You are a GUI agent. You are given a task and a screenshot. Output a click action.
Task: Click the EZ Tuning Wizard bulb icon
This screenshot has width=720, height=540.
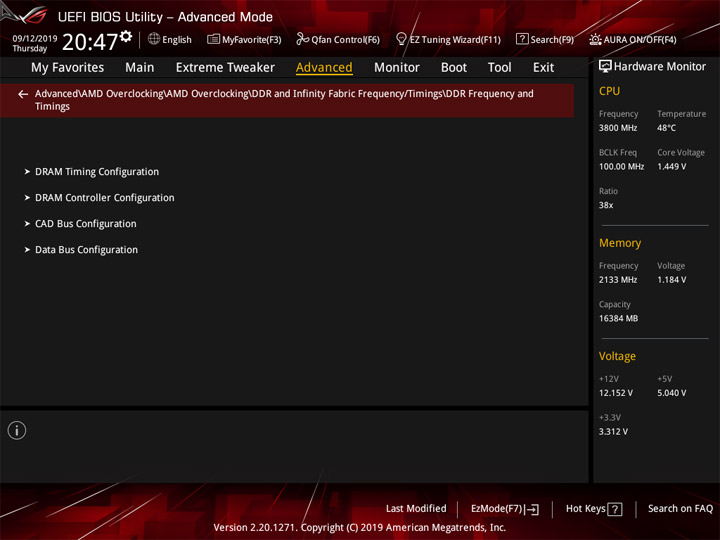pyautogui.click(x=401, y=39)
